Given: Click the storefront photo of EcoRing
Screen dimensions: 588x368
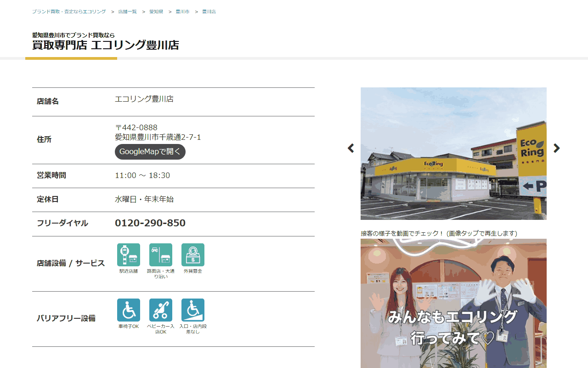Looking at the screenshot, I should [453, 154].
